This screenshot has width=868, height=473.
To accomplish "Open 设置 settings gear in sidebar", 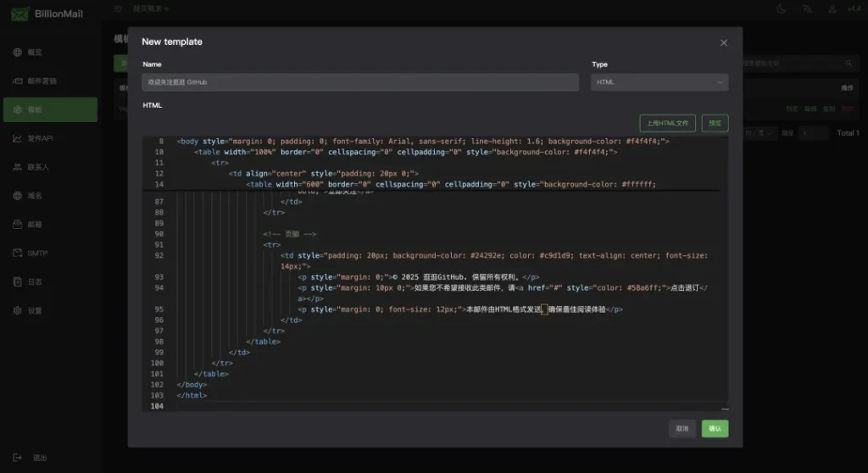I will (18, 310).
